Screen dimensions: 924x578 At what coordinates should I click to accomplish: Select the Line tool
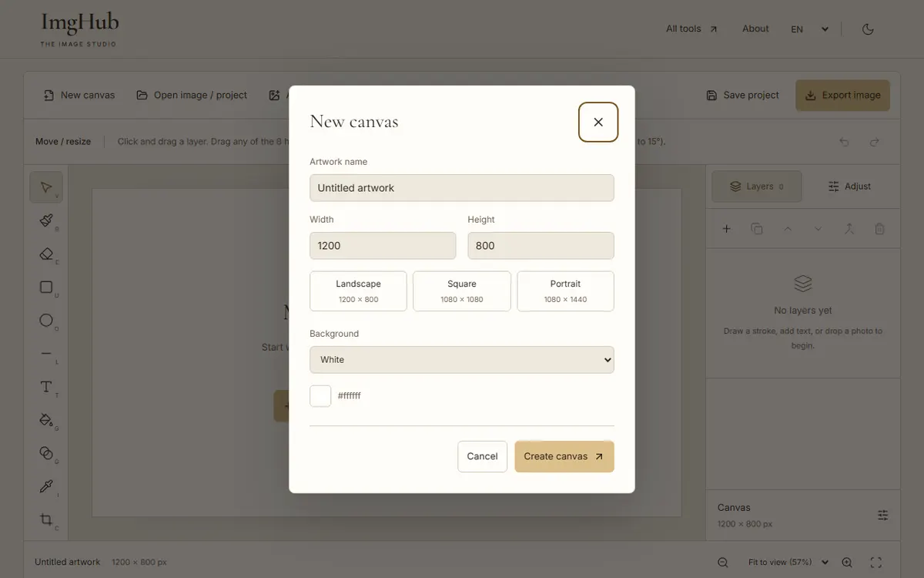click(46, 353)
